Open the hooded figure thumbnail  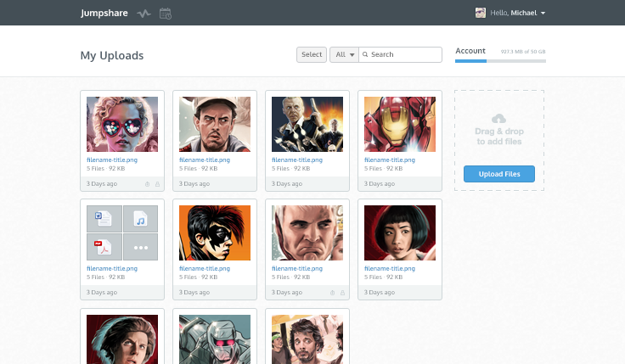(x=122, y=339)
